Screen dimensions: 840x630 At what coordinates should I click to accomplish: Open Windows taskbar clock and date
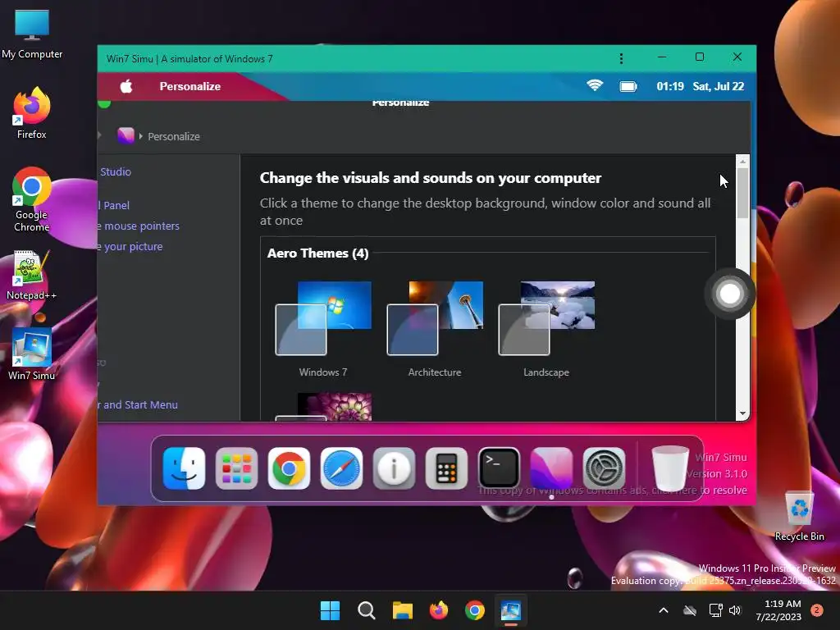tap(778, 610)
